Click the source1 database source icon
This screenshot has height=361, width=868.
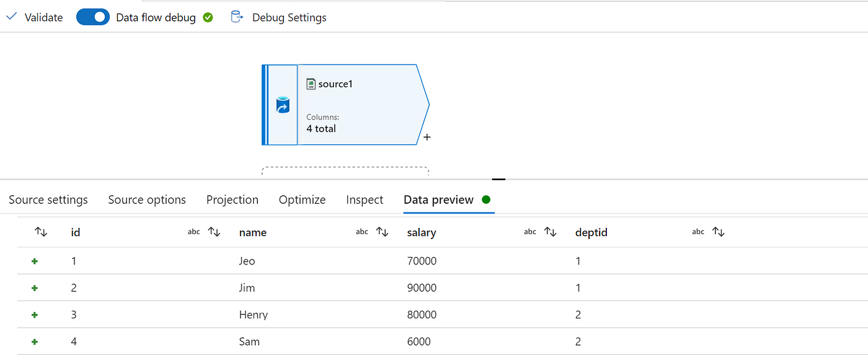pos(283,105)
